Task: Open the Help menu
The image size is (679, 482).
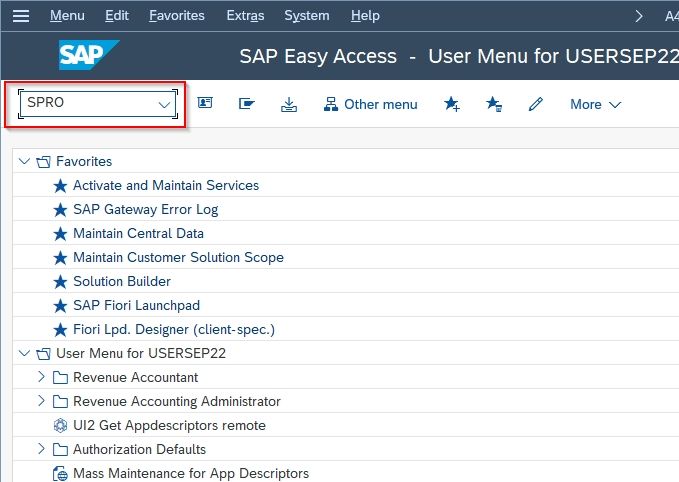Action: 365,16
